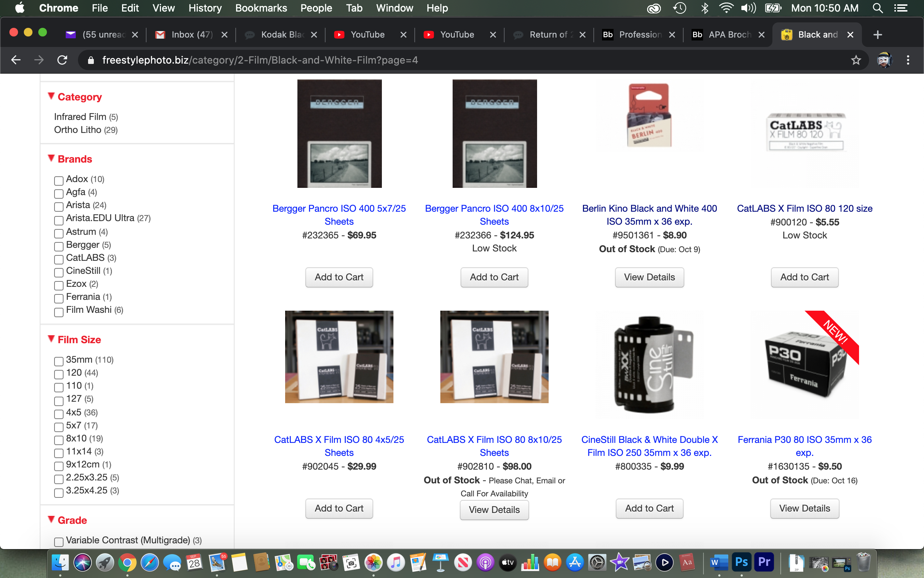Check the Agfa brand filter
The height and width of the screenshot is (578, 924).
click(x=58, y=193)
